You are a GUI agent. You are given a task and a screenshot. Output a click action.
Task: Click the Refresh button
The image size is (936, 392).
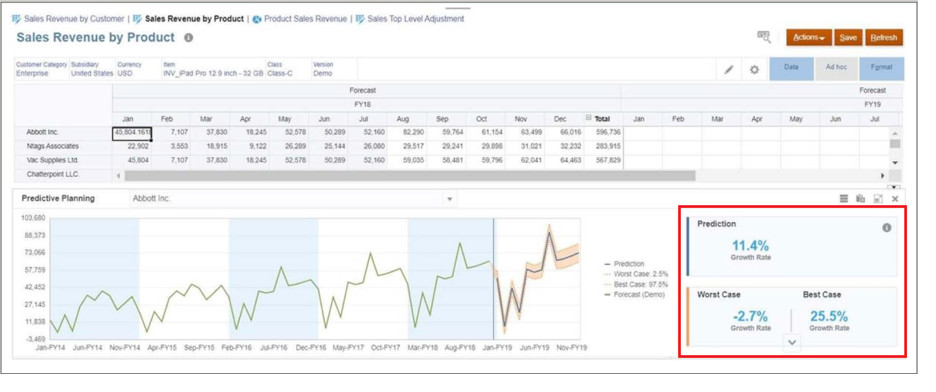pos(883,38)
